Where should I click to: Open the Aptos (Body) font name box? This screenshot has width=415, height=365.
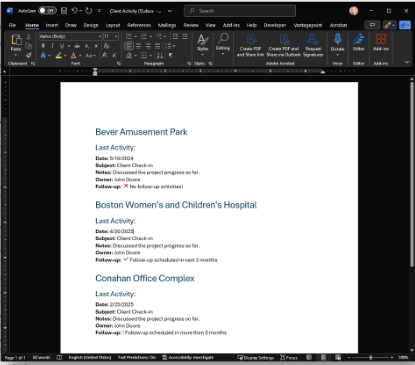click(x=70, y=36)
